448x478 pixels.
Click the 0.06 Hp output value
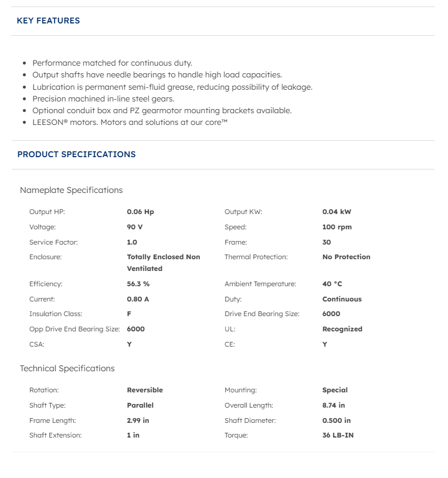[x=140, y=212]
